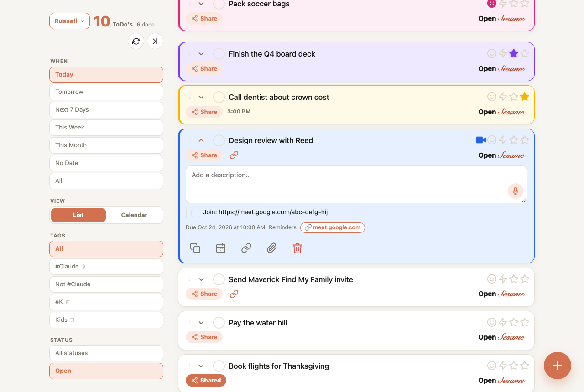
Task: Filter by Next 7 Days
Action: tap(106, 110)
